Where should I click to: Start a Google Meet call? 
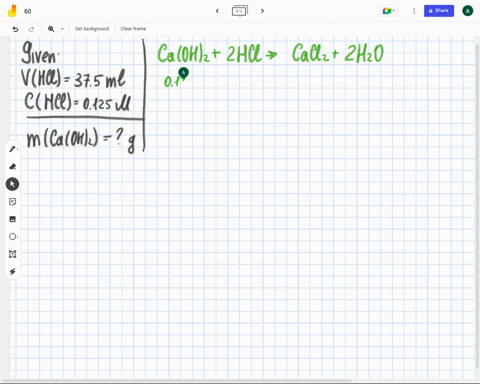pyautogui.click(x=388, y=11)
